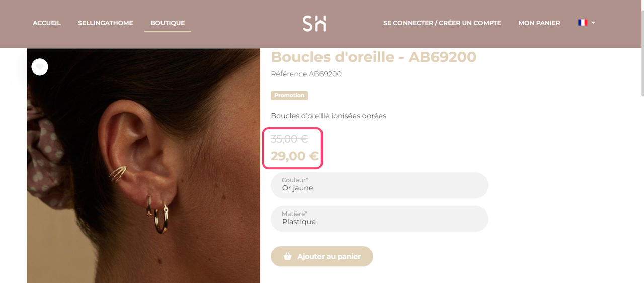This screenshot has height=283, width=644.
Task: Open the Couleur dropdown showing Or jaune
Action: point(379,185)
